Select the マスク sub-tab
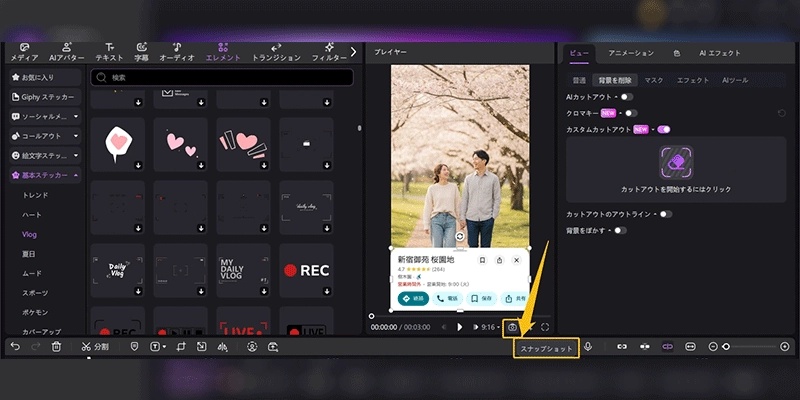Viewport: 800px width, 400px height. 654,80
